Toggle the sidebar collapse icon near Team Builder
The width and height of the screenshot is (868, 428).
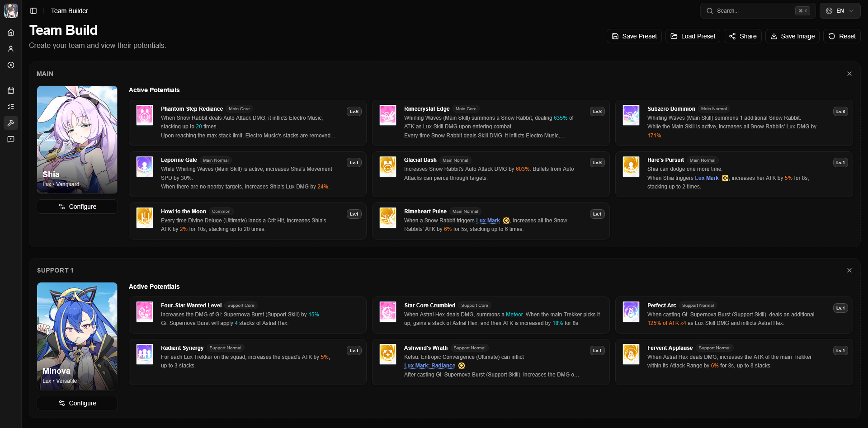pyautogui.click(x=33, y=11)
